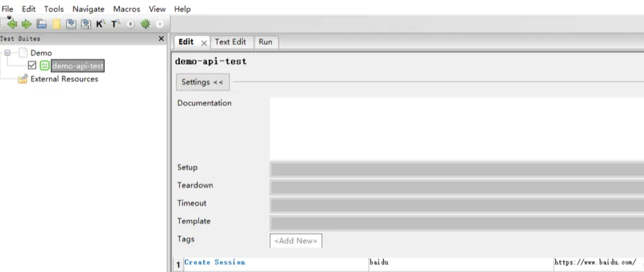Open the Tools menu

coord(54,9)
